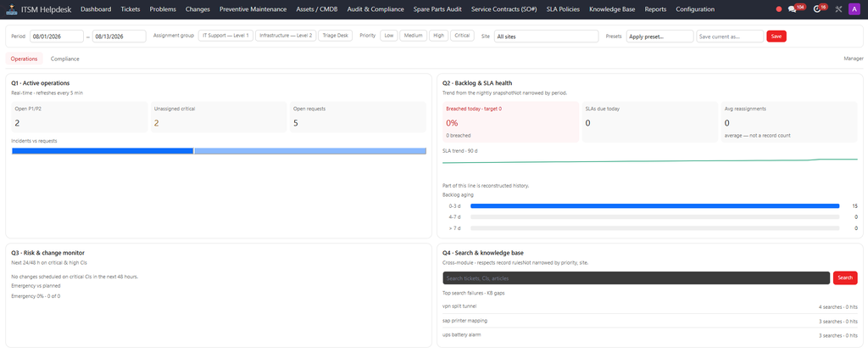Click the period start date field 08/01/2026
This screenshot has height=359, width=868.
pyautogui.click(x=57, y=36)
